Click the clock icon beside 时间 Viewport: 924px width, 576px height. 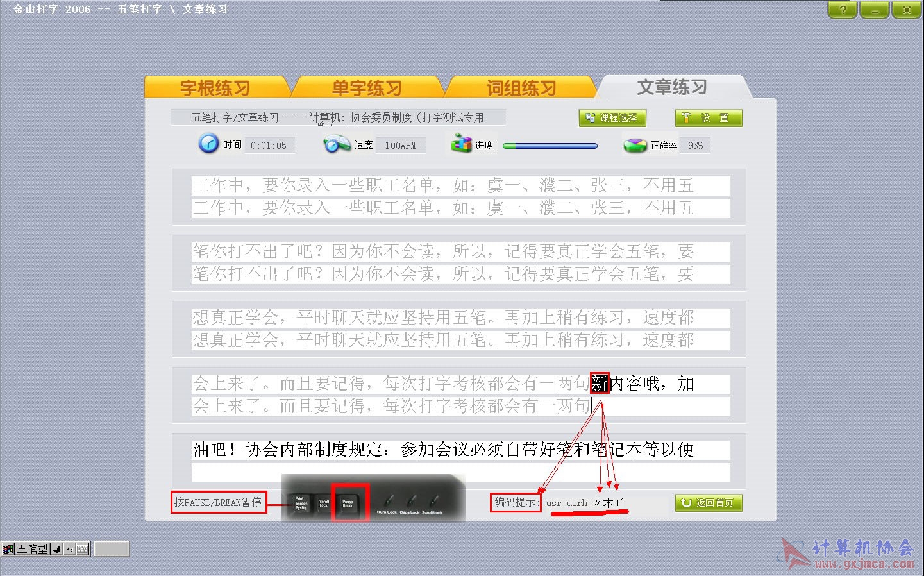click(208, 144)
